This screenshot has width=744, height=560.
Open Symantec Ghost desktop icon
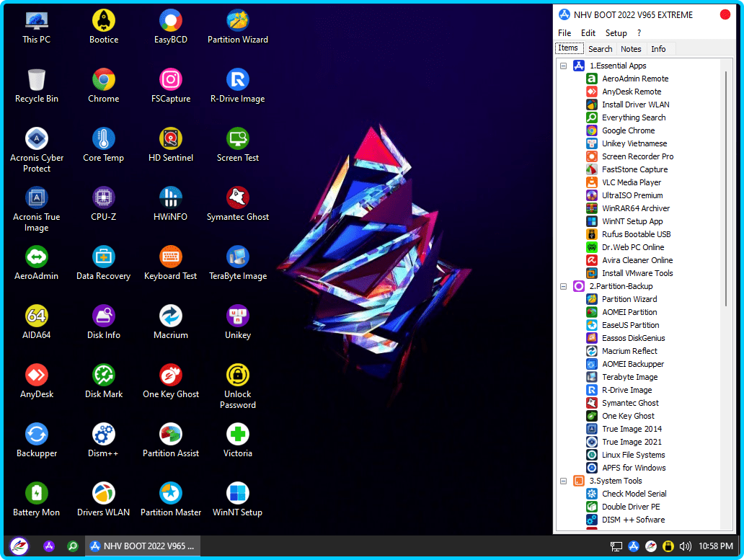(237, 198)
